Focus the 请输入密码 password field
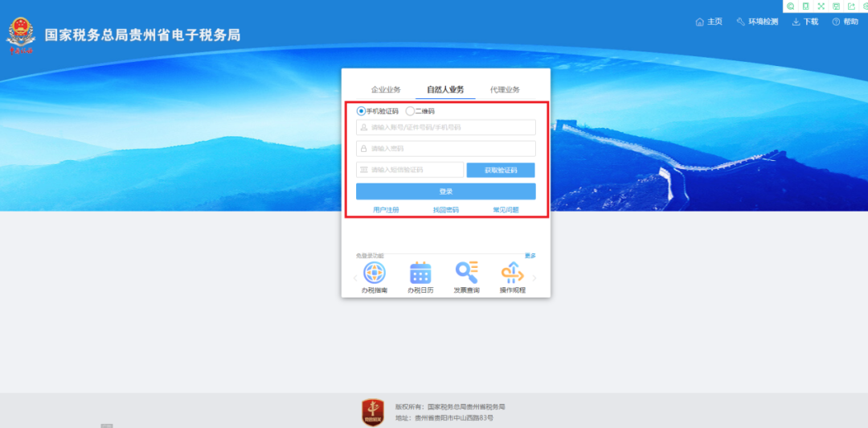The width and height of the screenshot is (868, 428). click(x=445, y=149)
